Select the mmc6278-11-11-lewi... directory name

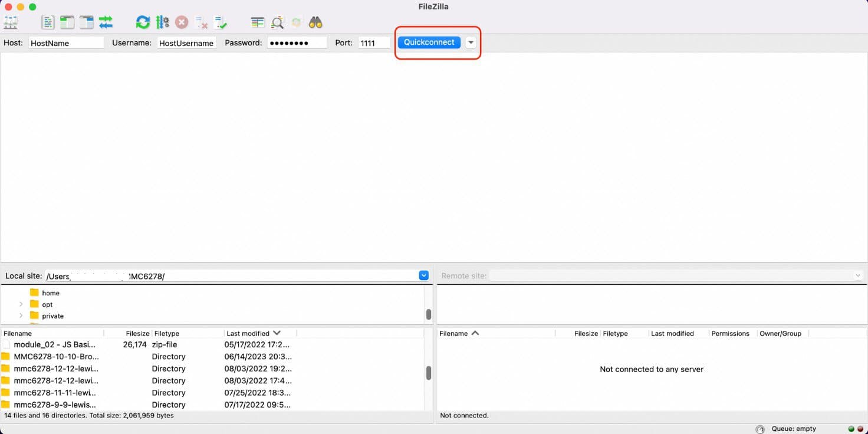click(55, 393)
